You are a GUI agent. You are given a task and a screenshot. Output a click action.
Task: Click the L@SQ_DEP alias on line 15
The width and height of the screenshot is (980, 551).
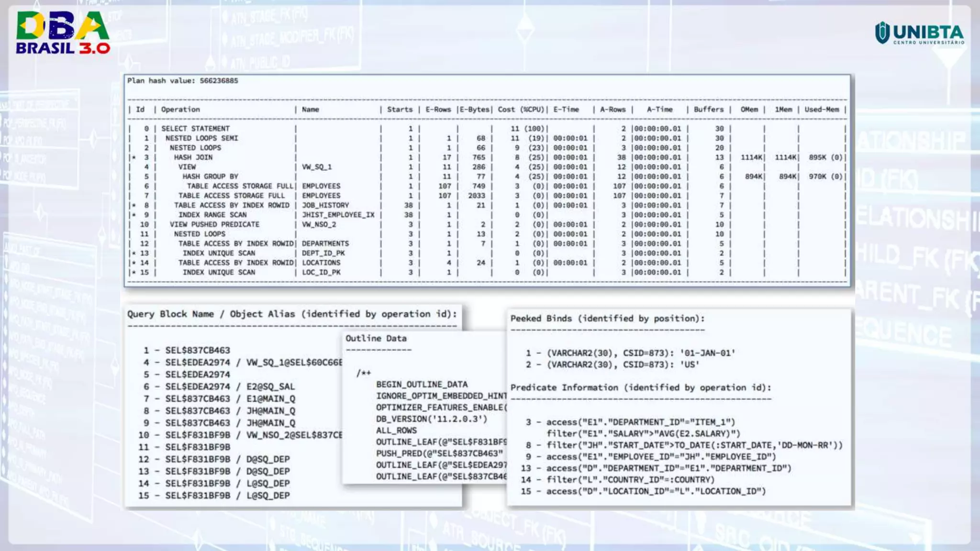[x=268, y=496]
